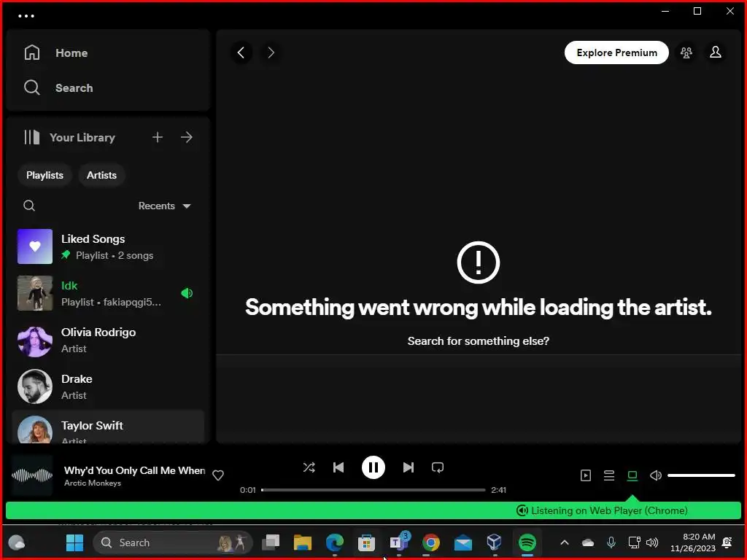Open Microsoft Edge from the taskbar
Screen dimensions: 747x560
click(x=334, y=542)
